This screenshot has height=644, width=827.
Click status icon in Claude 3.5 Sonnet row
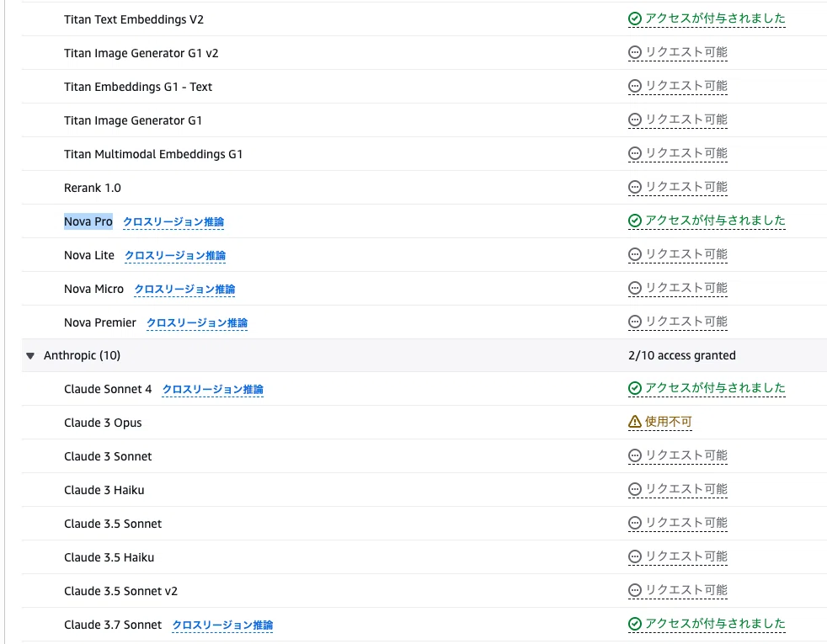point(635,524)
